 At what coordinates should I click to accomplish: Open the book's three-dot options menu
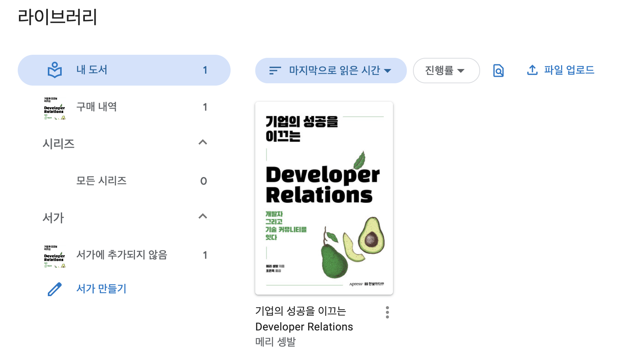pyautogui.click(x=387, y=312)
